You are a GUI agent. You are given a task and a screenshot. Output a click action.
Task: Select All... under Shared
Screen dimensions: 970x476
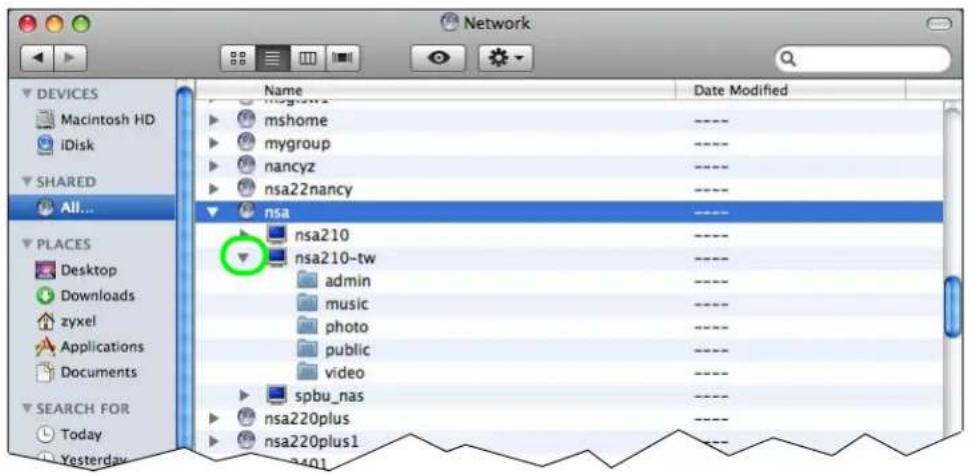92,209
